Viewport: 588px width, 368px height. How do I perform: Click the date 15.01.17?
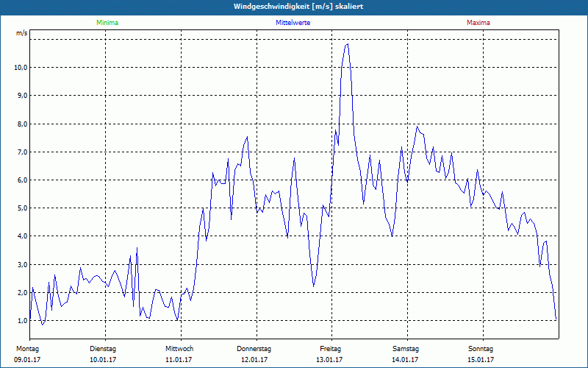(x=481, y=360)
